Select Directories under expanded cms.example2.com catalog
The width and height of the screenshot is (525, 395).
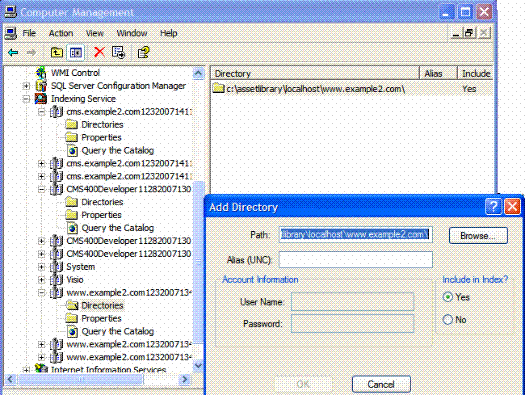click(102, 125)
